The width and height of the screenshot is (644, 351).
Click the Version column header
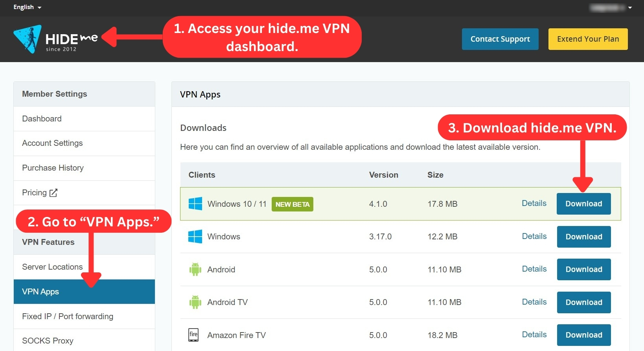pos(384,175)
